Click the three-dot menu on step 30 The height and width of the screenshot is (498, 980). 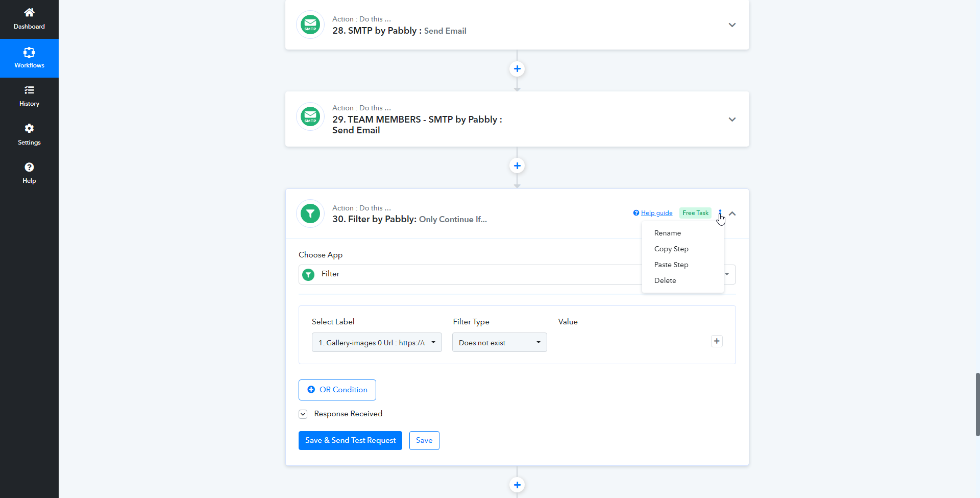tap(720, 213)
